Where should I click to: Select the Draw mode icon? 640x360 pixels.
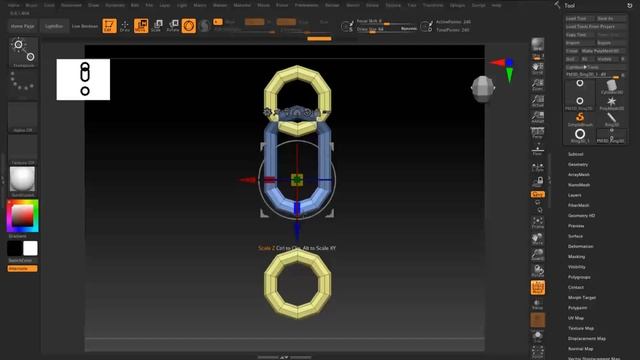(x=125, y=26)
